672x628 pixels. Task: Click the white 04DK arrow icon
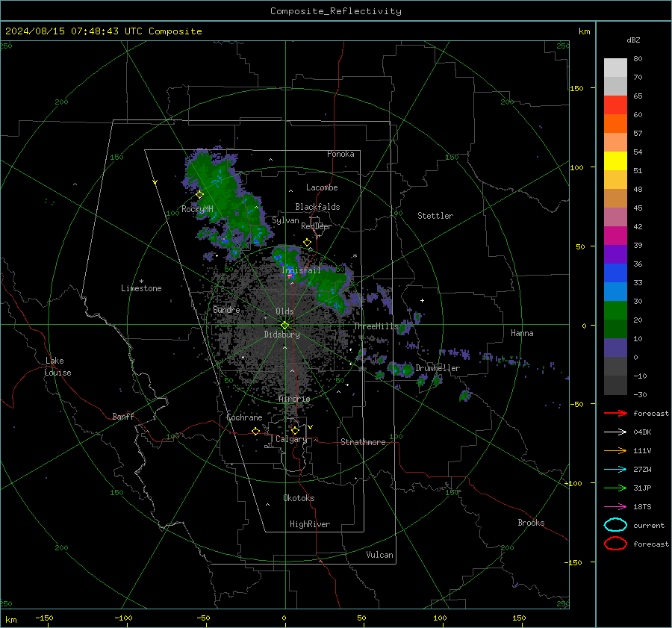click(x=615, y=432)
